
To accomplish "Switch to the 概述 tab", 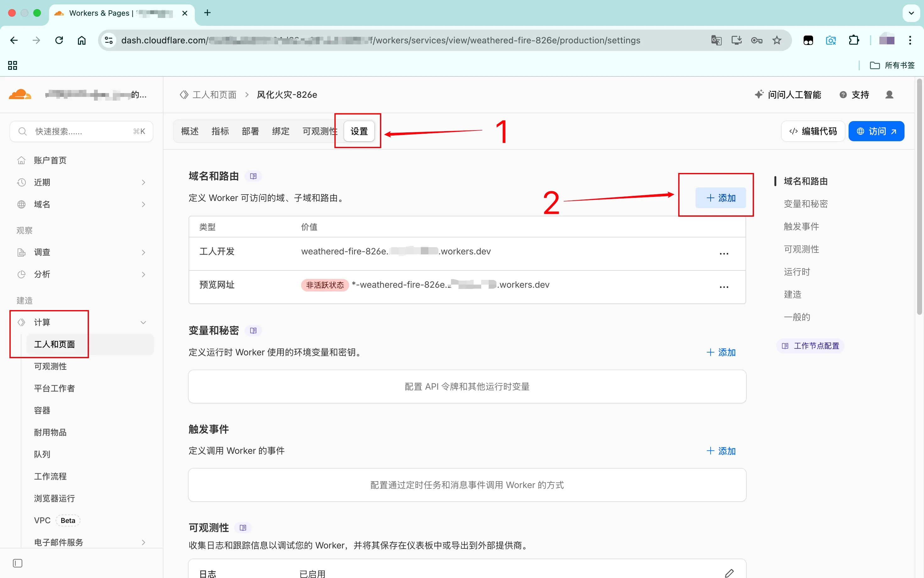I will click(190, 131).
